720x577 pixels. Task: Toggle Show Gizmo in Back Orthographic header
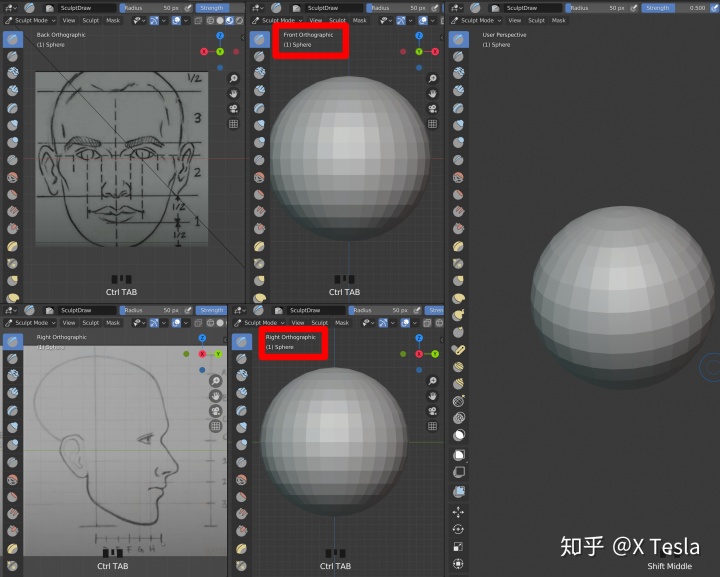(x=154, y=21)
